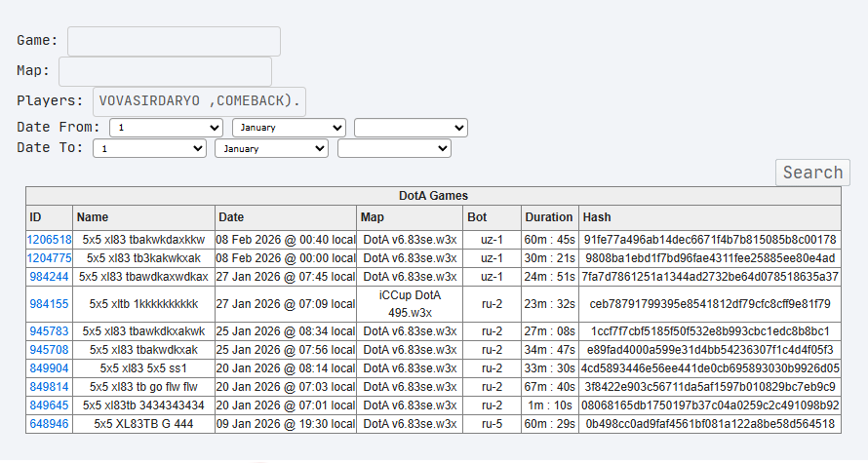Expand the Date From year dropdown
Viewport: 868px width, 463px height.
[x=411, y=128]
